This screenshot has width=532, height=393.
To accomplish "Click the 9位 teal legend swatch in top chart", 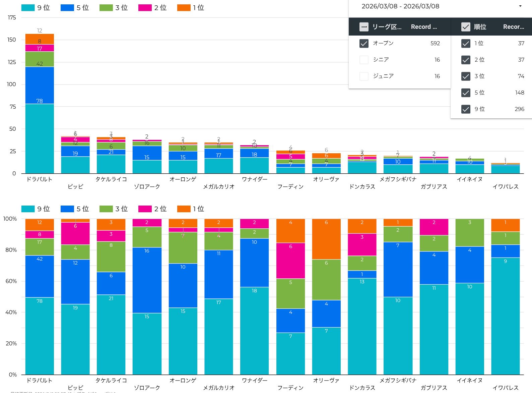I will [x=28, y=8].
